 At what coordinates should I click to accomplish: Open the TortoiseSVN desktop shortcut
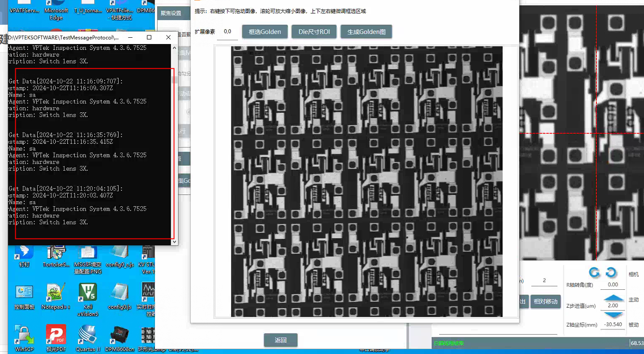[56, 255]
